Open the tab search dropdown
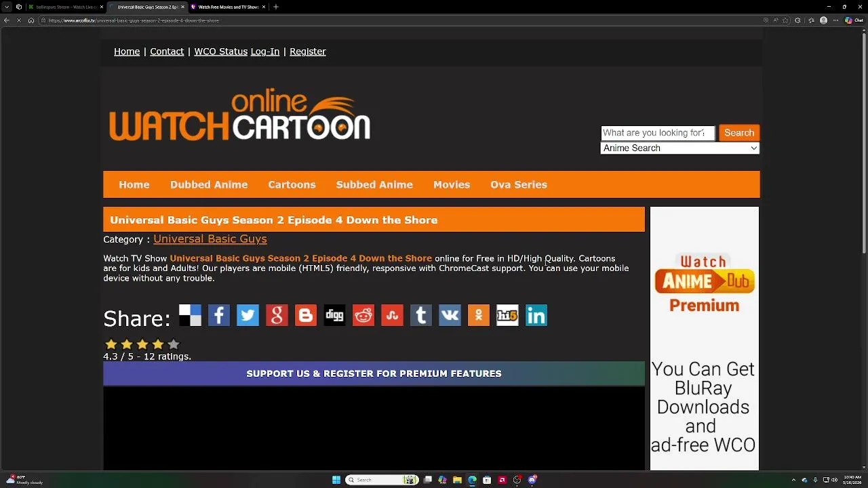Image resolution: width=868 pixels, height=488 pixels. click(7, 7)
